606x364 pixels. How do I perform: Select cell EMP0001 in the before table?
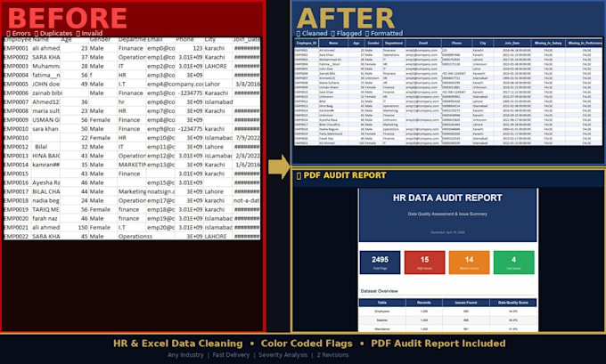tap(16, 48)
